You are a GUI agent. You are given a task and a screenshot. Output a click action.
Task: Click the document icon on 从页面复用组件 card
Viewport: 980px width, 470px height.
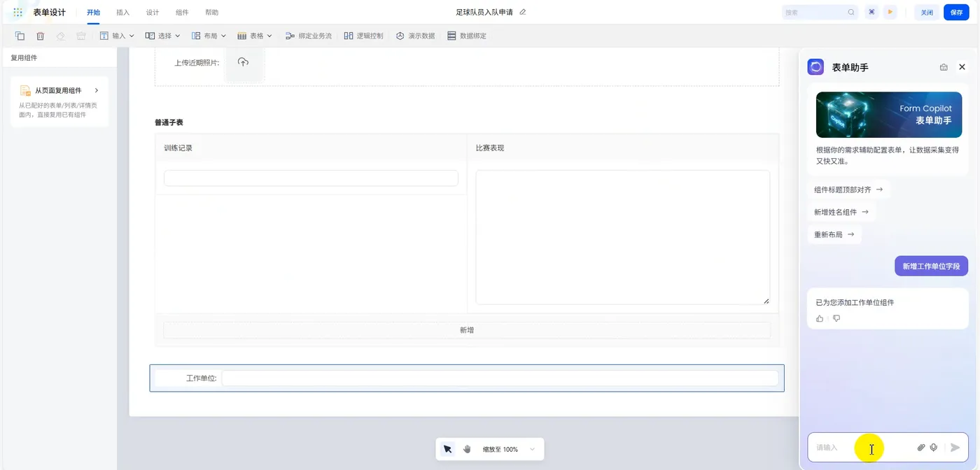[25, 90]
